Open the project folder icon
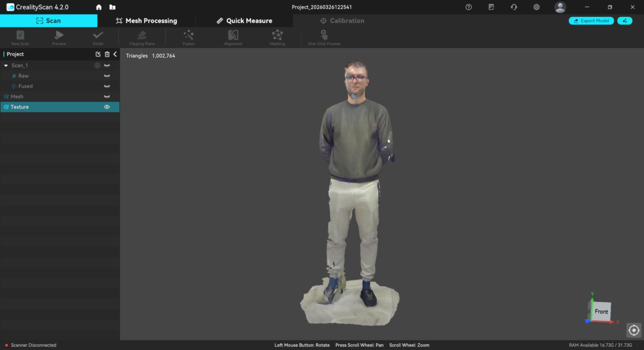 pos(113,7)
